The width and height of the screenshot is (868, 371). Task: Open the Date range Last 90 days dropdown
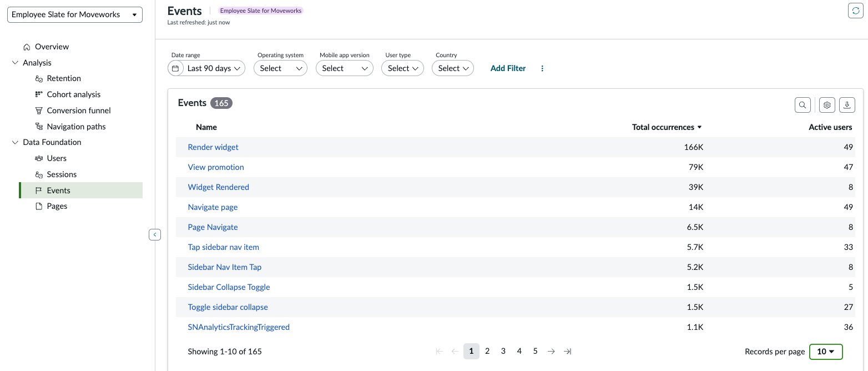pos(206,68)
